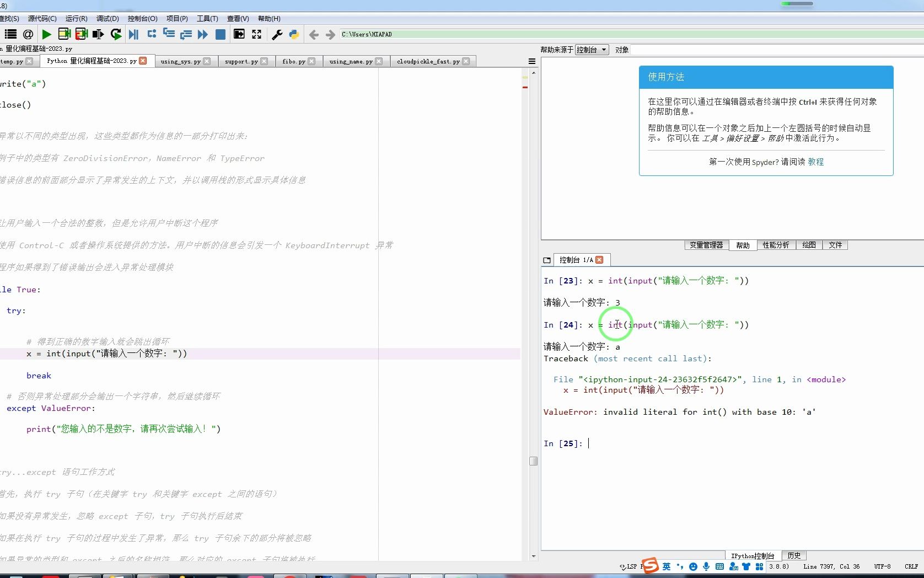Open the 教程 tutorial link
The height and width of the screenshot is (578, 924).
point(816,162)
